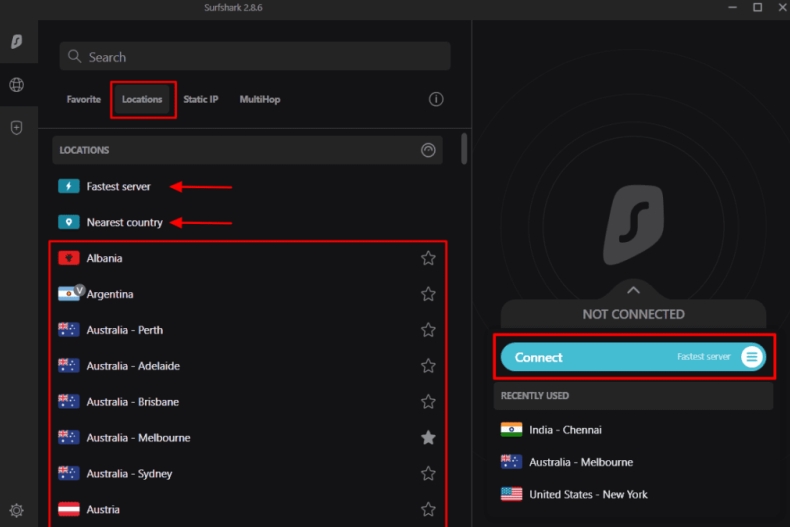The image size is (790, 527).
Task: Open the menu icon on the Connect button
Action: [751, 357]
